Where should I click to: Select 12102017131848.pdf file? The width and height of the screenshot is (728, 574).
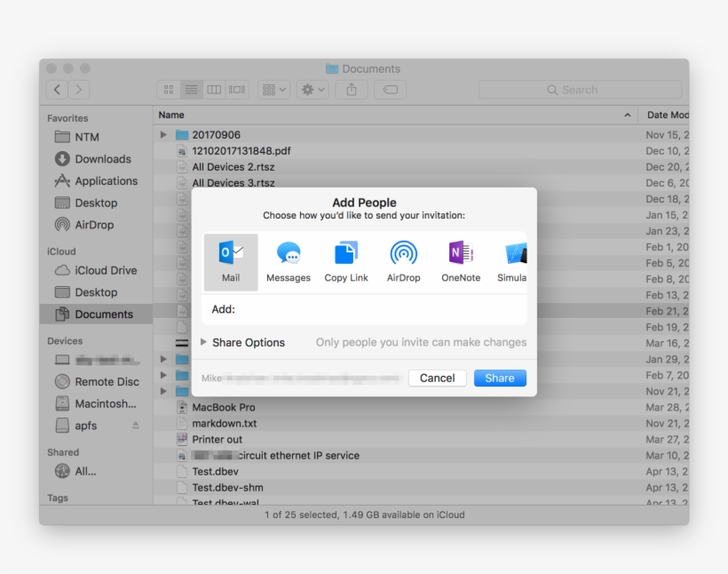[421, 150]
